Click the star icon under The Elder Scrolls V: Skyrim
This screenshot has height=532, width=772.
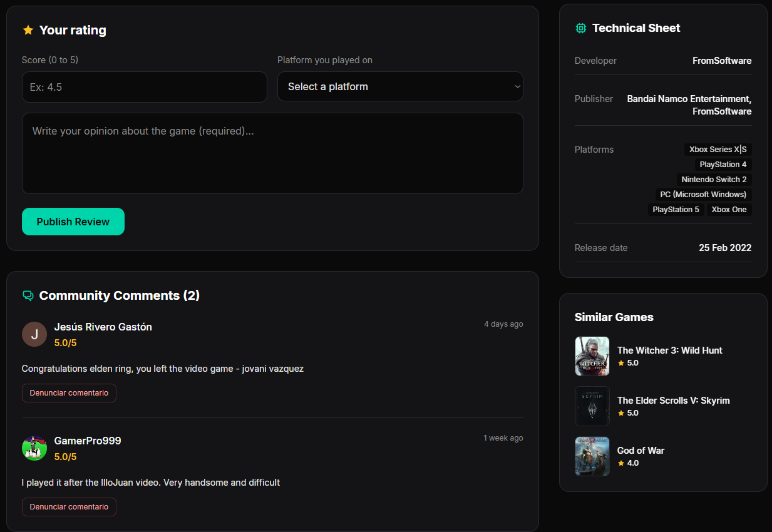(x=621, y=413)
